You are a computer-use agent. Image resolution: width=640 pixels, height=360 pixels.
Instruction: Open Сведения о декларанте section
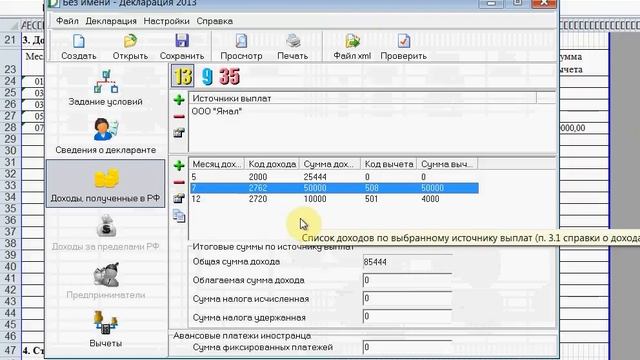tap(106, 136)
